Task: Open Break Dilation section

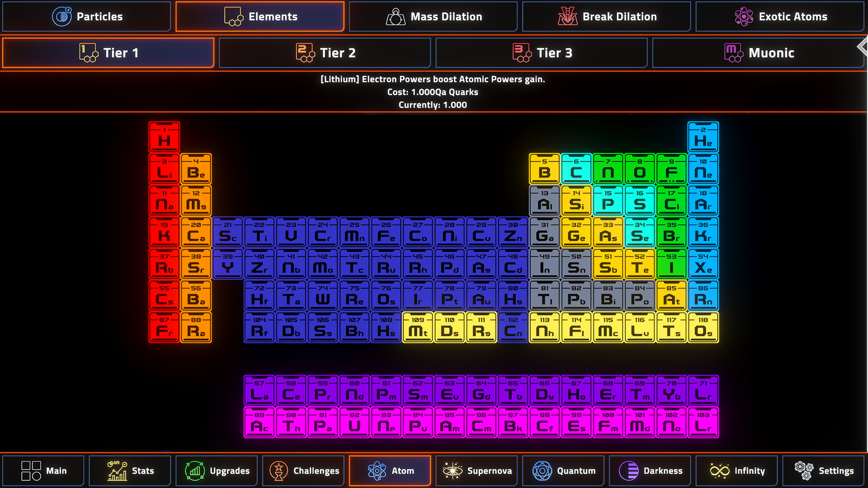Action: tap(606, 17)
